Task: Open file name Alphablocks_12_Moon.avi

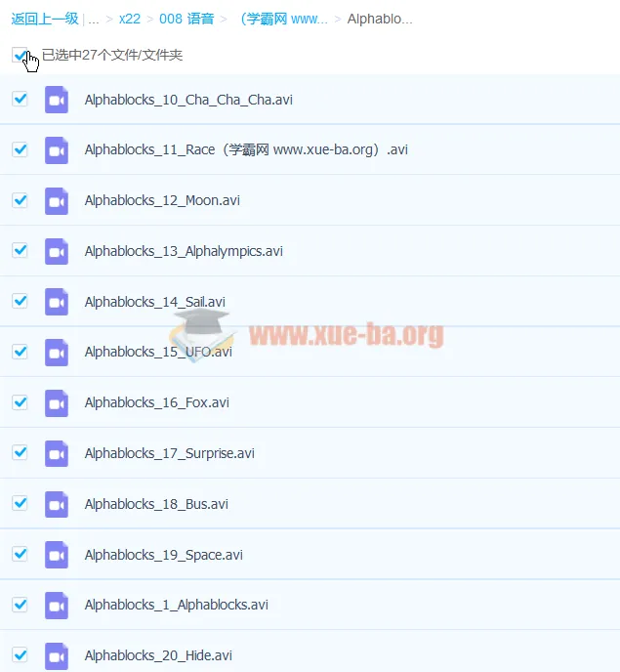Action: [x=162, y=200]
